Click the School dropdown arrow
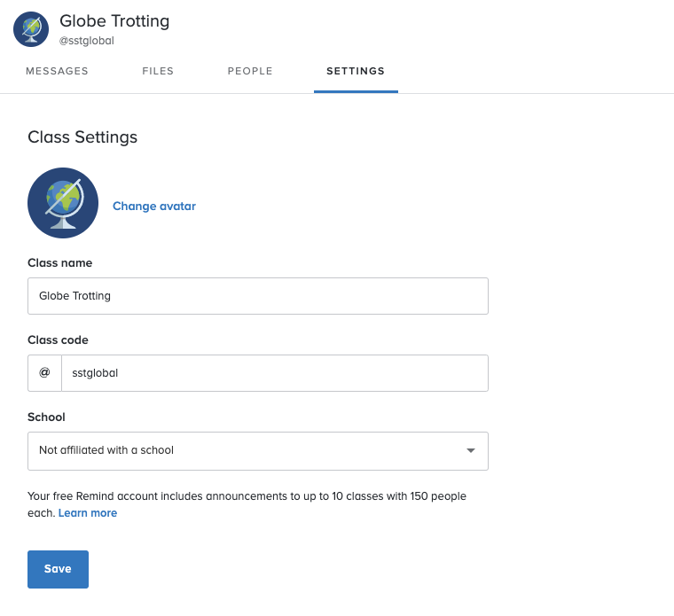Viewport: 674px width, 616px height. (471, 450)
